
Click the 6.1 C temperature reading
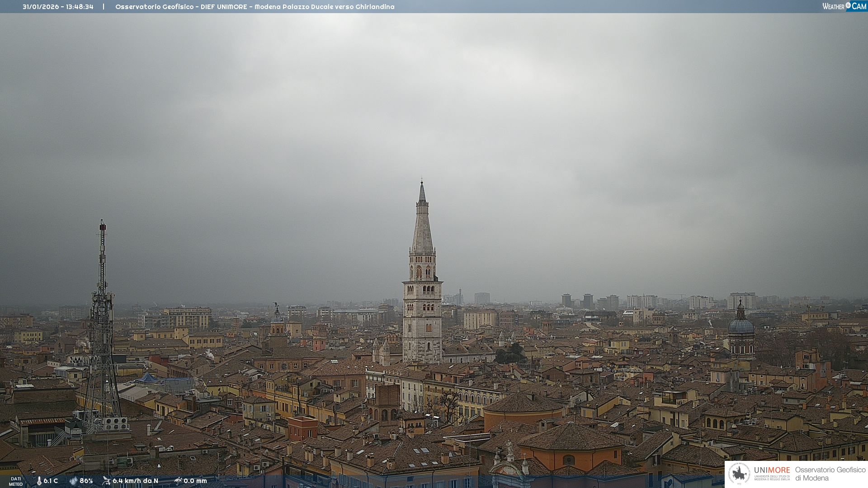point(51,481)
